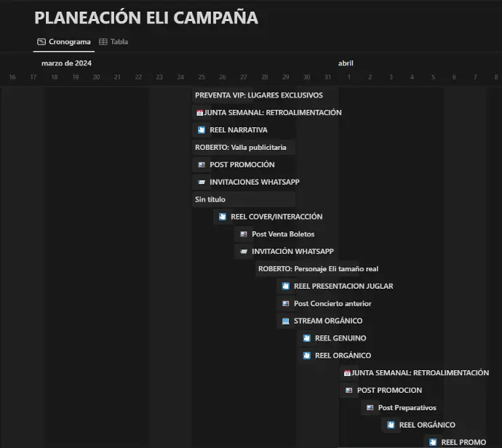Click the image icon beside Post Preparativos
502x448 pixels.
(370, 408)
